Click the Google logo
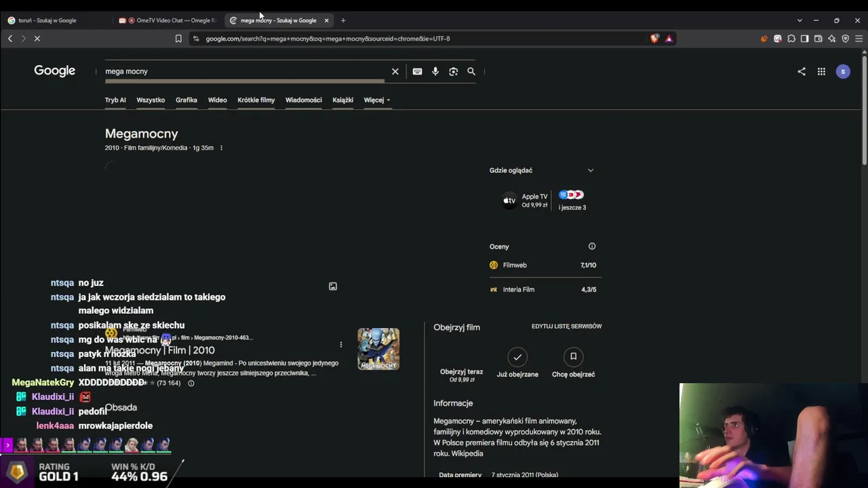This screenshot has width=868, height=488. click(55, 71)
